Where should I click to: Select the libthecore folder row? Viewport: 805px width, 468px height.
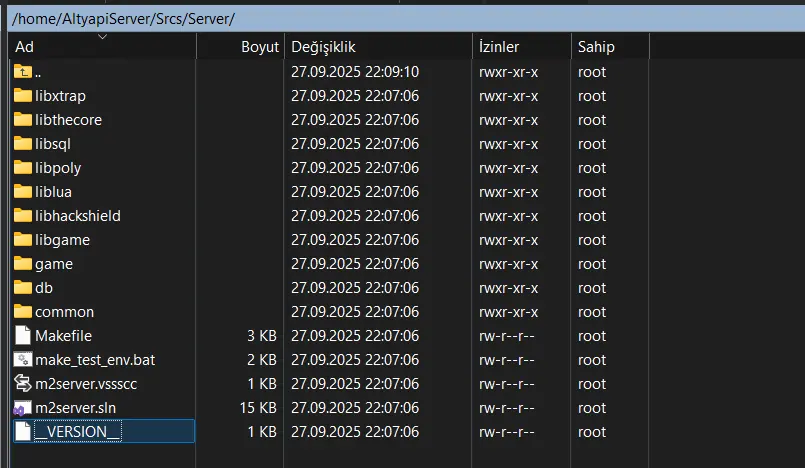[x=68, y=120]
